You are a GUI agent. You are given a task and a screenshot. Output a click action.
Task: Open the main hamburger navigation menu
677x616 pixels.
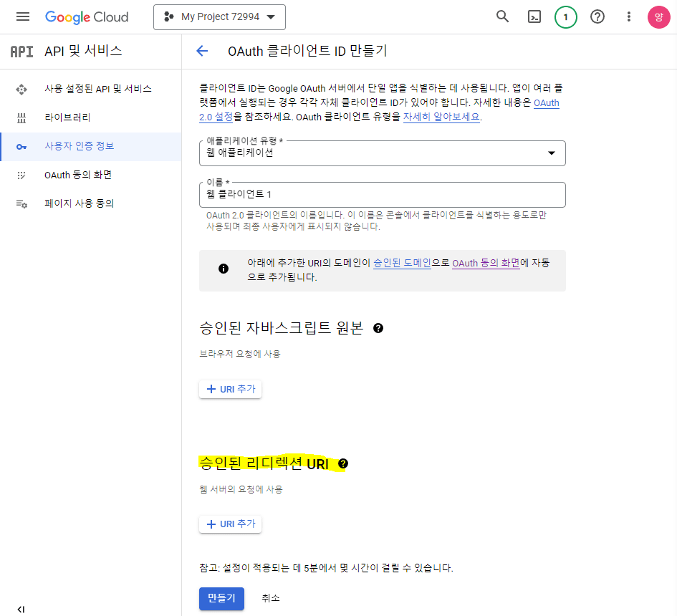tap(23, 16)
